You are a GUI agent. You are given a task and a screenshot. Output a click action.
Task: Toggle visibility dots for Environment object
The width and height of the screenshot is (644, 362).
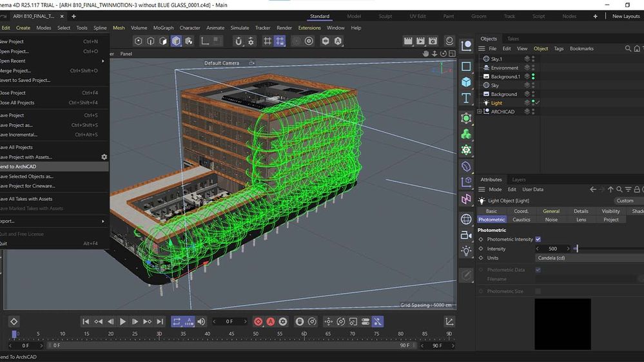click(x=533, y=68)
